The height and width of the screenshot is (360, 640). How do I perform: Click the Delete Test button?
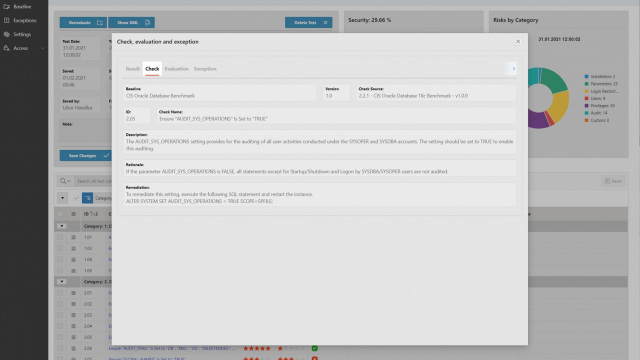point(309,22)
